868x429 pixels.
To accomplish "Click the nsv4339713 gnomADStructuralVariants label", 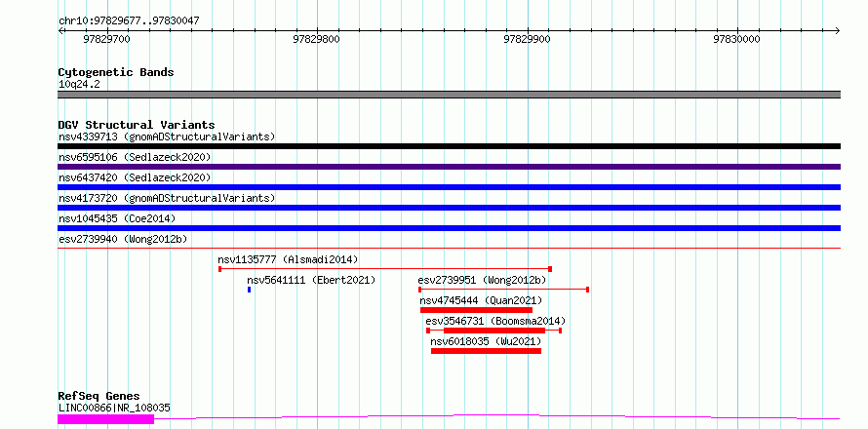I will [167, 136].
